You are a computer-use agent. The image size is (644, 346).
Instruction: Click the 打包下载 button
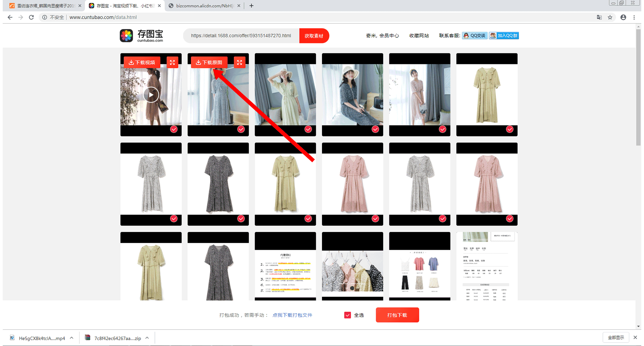click(397, 315)
